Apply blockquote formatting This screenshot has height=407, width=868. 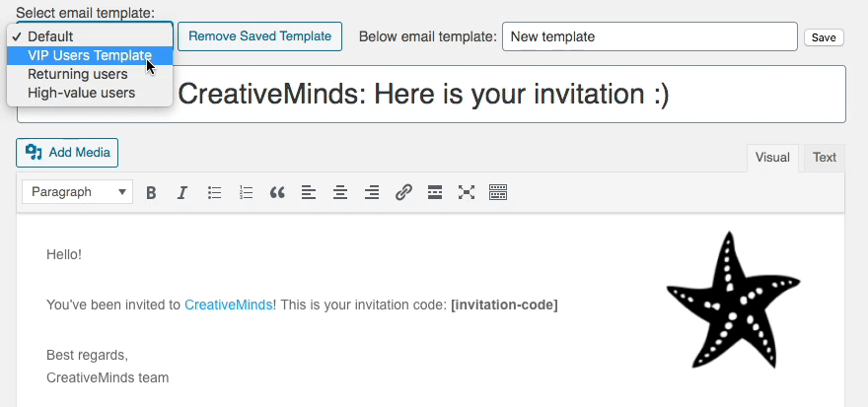(x=277, y=193)
